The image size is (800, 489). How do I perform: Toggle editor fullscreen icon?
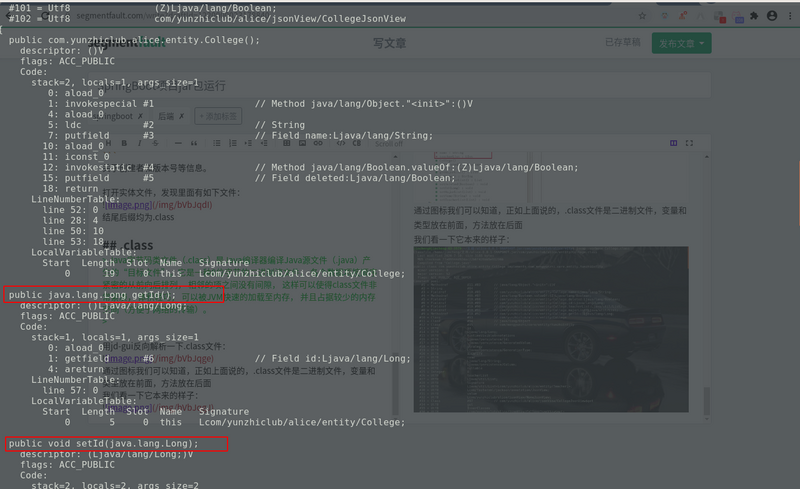click(689, 143)
